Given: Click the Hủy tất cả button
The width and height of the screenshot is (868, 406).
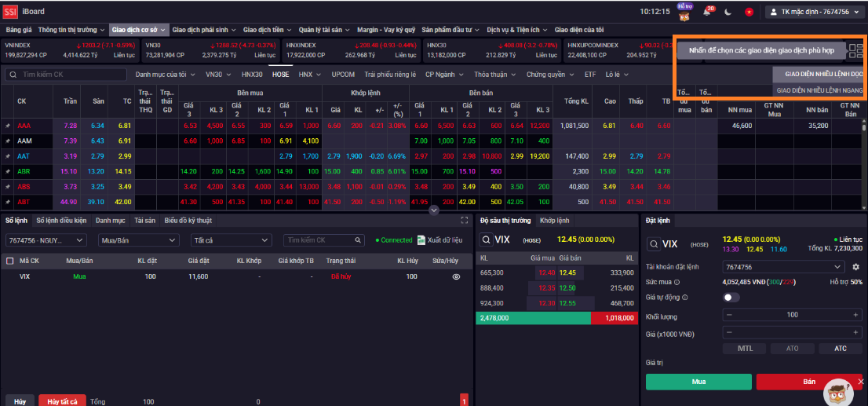Looking at the screenshot, I should tap(61, 401).
